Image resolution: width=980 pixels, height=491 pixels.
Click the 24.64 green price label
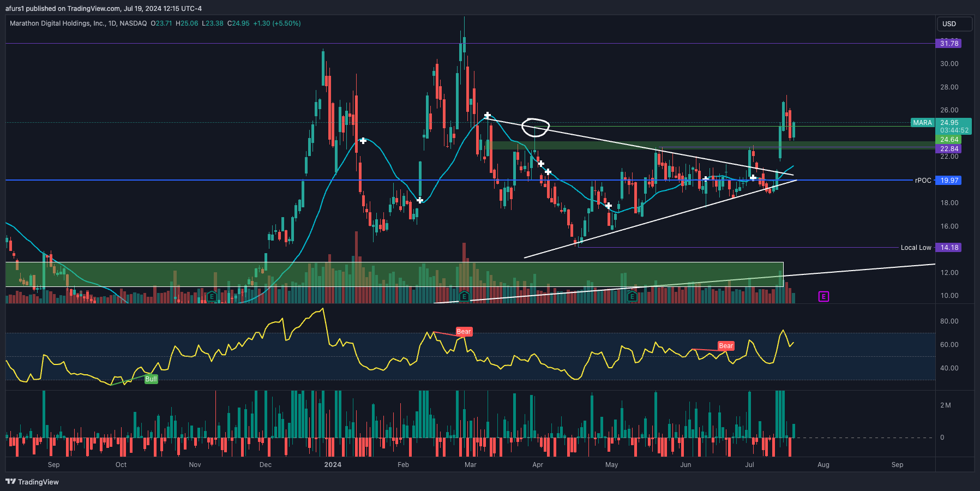[x=949, y=140]
